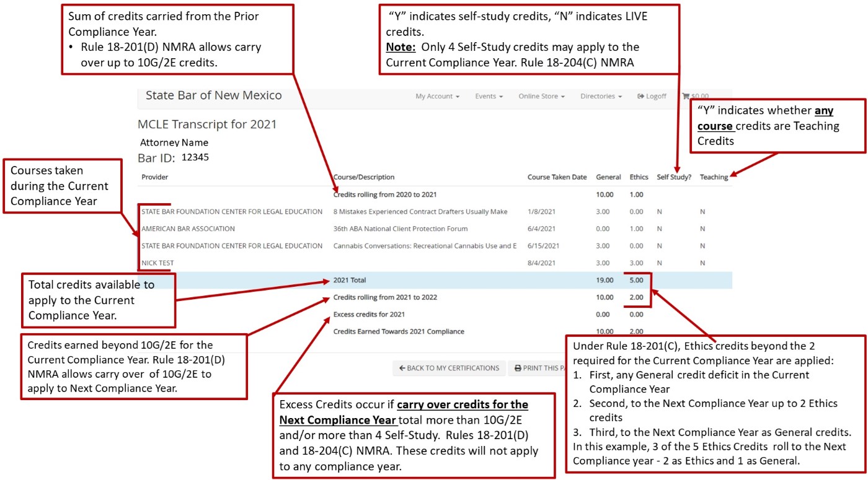Click the Ethics column header
The width and height of the screenshot is (868, 480).
click(639, 177)
